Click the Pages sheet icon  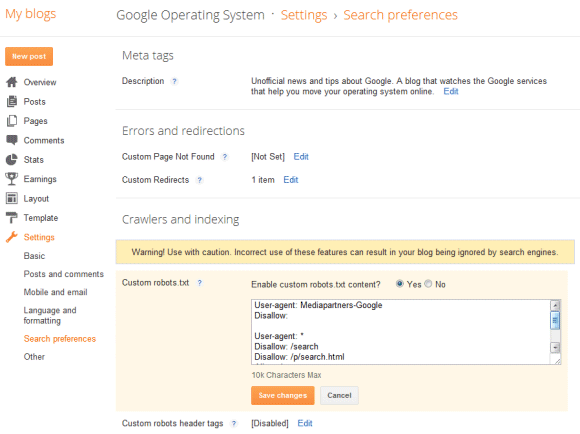point(12,121)
